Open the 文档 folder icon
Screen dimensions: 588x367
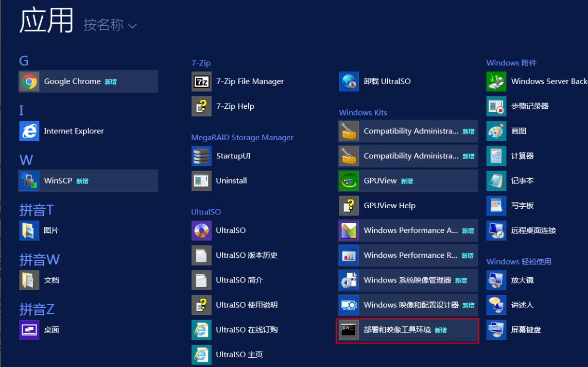coord(29,280)
